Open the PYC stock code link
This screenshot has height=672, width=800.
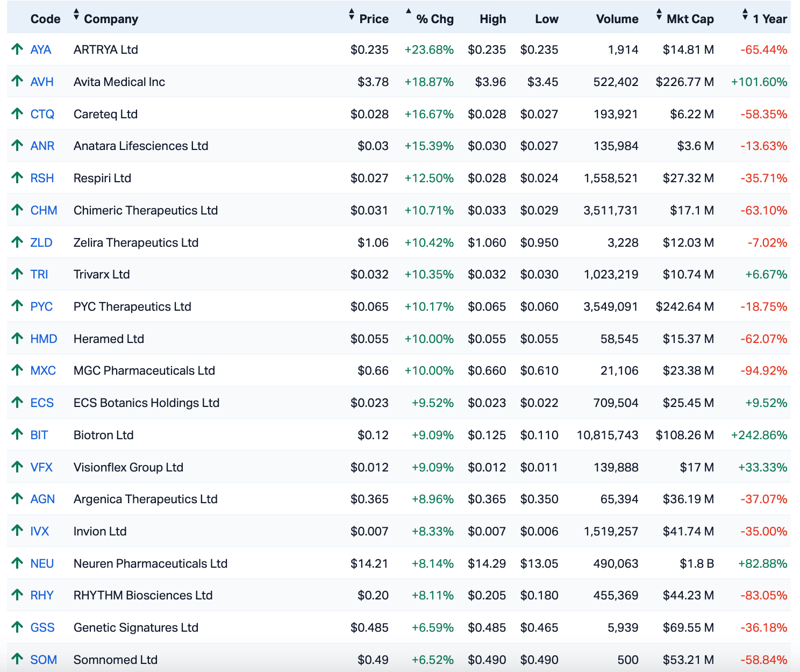[41, 306]
